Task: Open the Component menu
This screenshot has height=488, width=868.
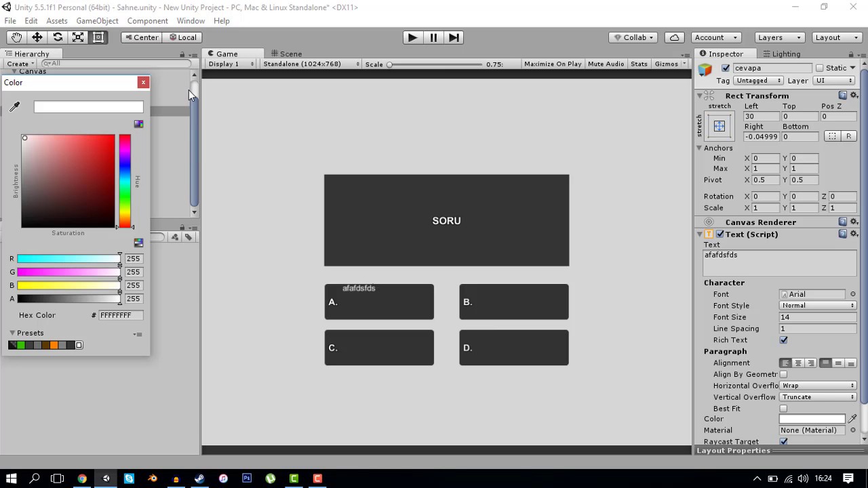Action: [147, 21]
